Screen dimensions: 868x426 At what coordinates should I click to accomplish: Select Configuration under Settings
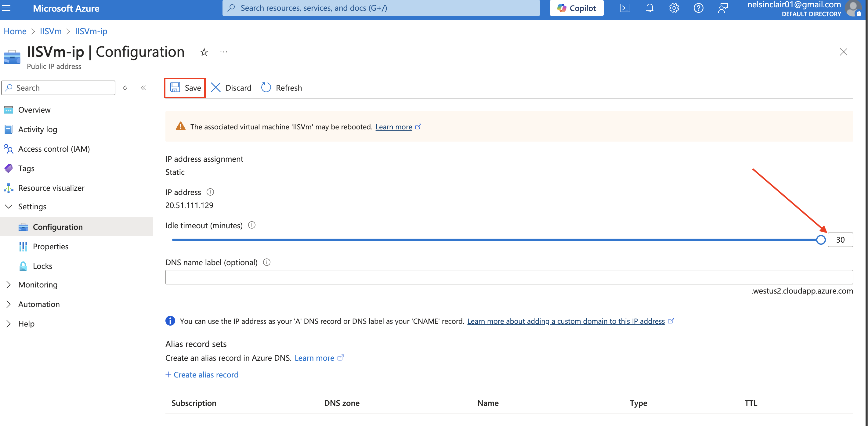(77, 226)
